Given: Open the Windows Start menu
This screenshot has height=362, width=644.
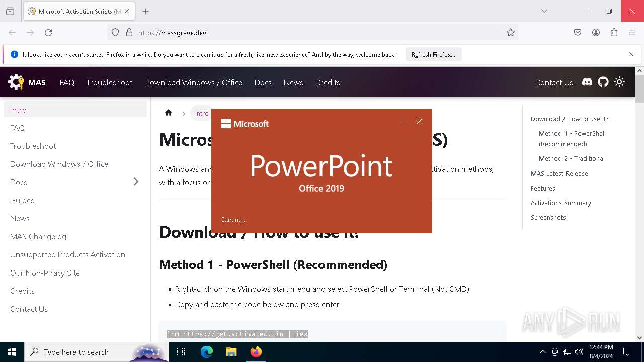Looking at the screenshot, I should pos(12,352).
